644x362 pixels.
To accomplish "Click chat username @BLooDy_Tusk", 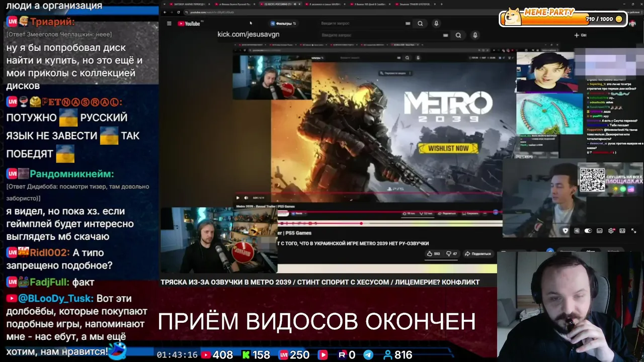I will coord(56,298).
